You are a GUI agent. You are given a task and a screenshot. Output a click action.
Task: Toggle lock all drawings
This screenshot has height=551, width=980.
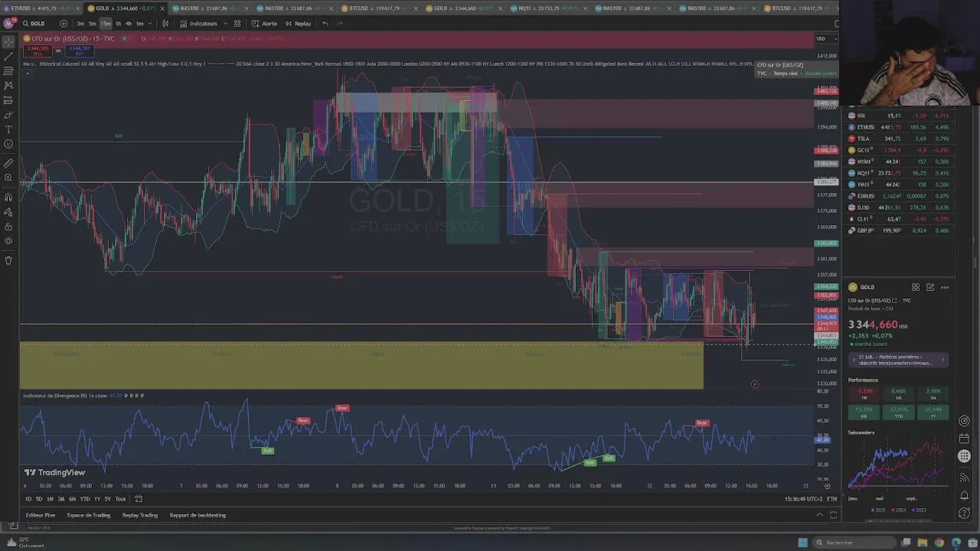(x=8, y=227)
